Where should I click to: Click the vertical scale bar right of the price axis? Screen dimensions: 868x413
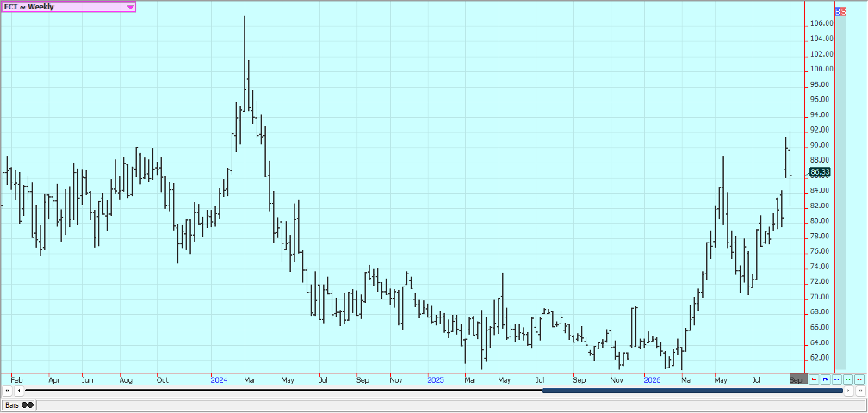(840, 193)
